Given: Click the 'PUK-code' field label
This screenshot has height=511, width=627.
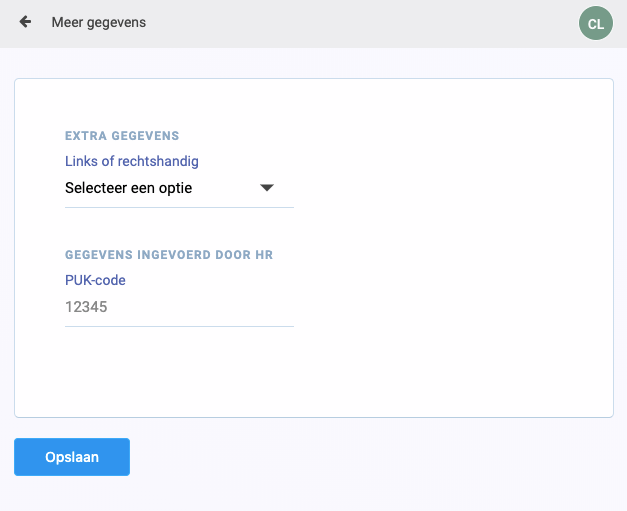Looking at the screenshot, I should click(95, 280).
